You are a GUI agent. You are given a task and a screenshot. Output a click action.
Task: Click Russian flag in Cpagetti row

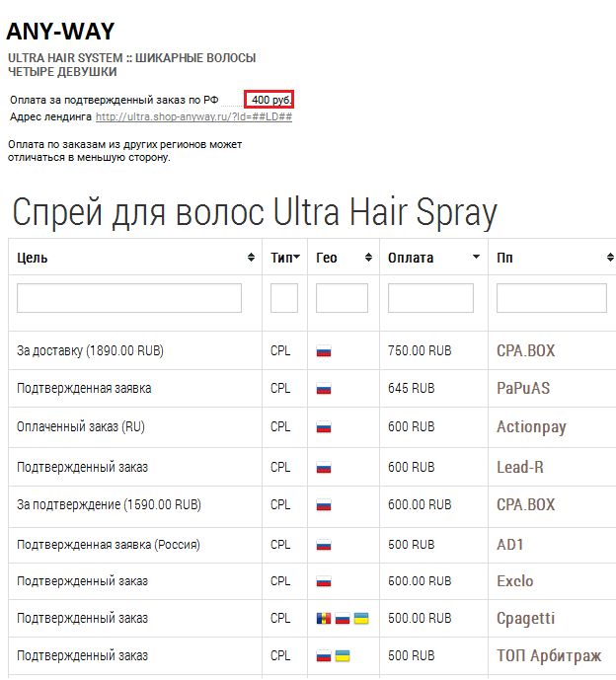[x=343, y=619]
